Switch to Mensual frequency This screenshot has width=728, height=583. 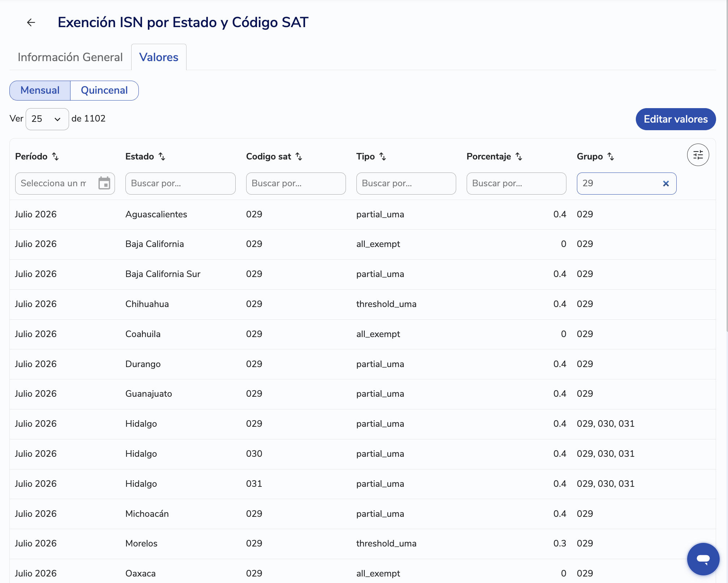(x=40, y=90)
